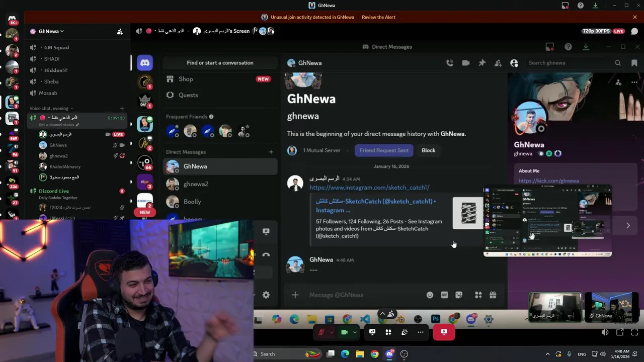Click the share your screen button
The width and height of the screenshot is (644, 362).
coord(372,332)
